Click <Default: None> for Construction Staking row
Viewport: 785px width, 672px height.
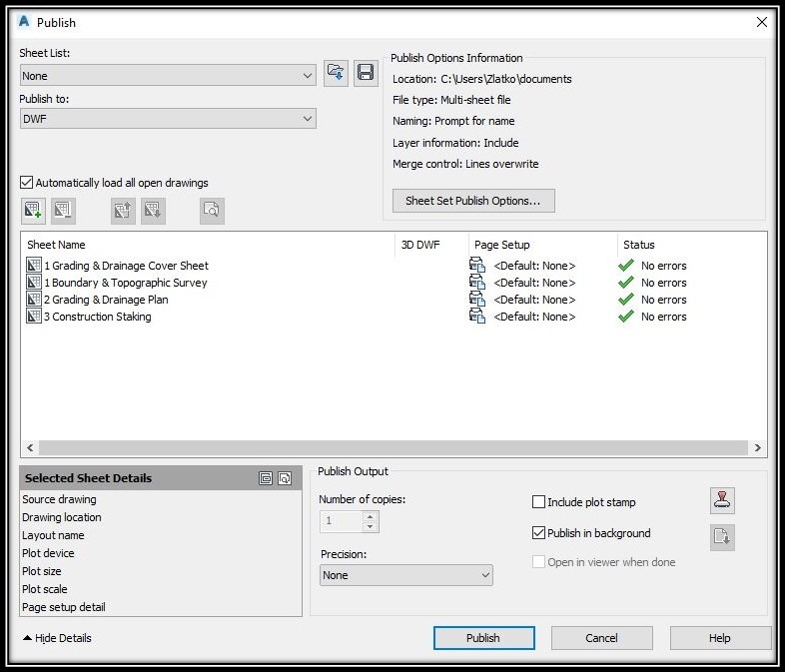(534, 317)
